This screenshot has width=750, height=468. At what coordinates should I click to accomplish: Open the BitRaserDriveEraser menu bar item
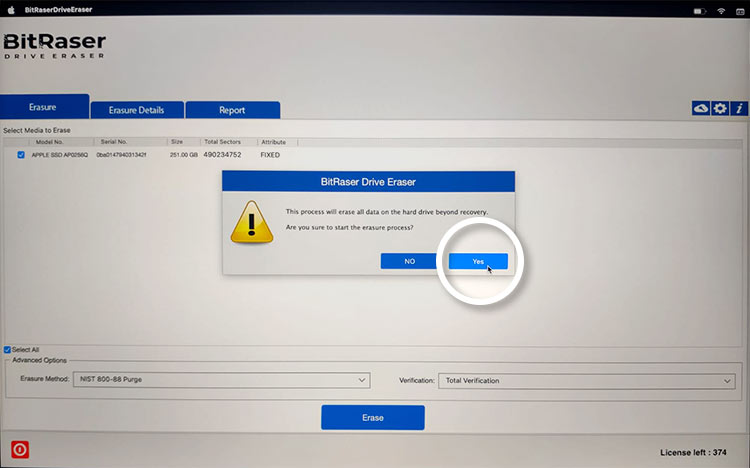click(58, 10)
